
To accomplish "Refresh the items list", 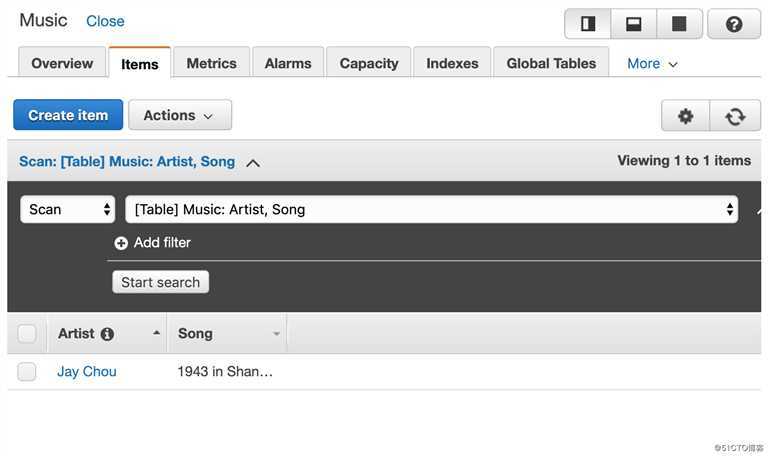I will [x=735, y=116].
